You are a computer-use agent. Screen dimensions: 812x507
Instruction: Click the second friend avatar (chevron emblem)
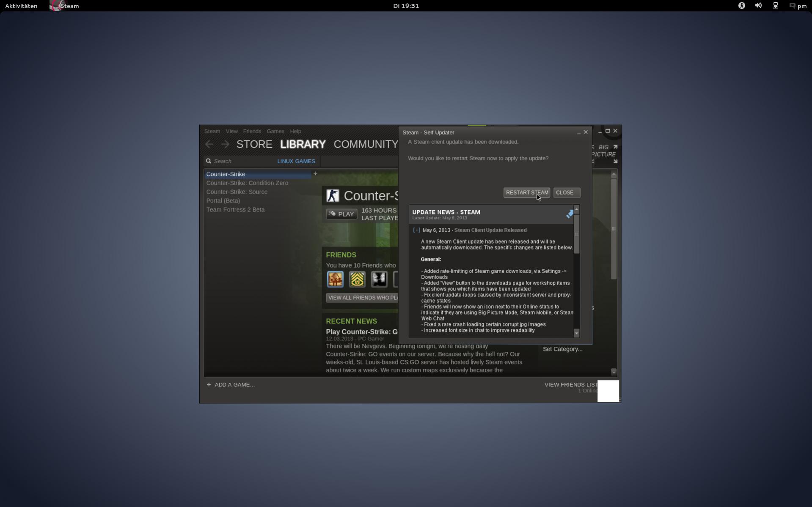pos(357,280)
